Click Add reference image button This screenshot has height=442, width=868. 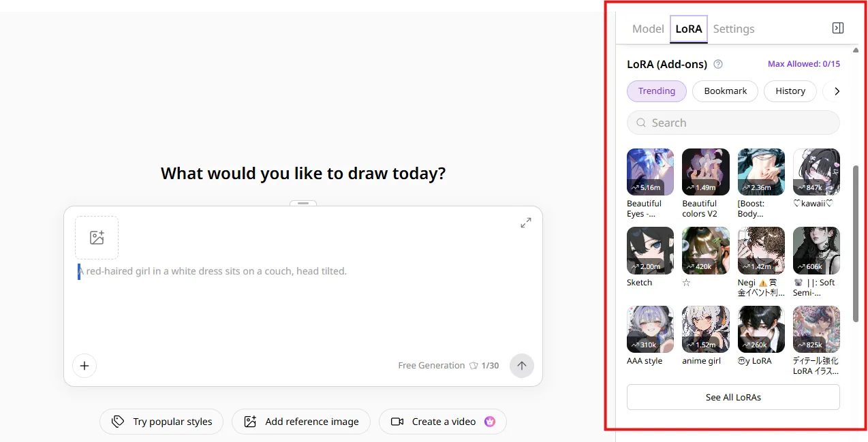[x=300, y=422]
